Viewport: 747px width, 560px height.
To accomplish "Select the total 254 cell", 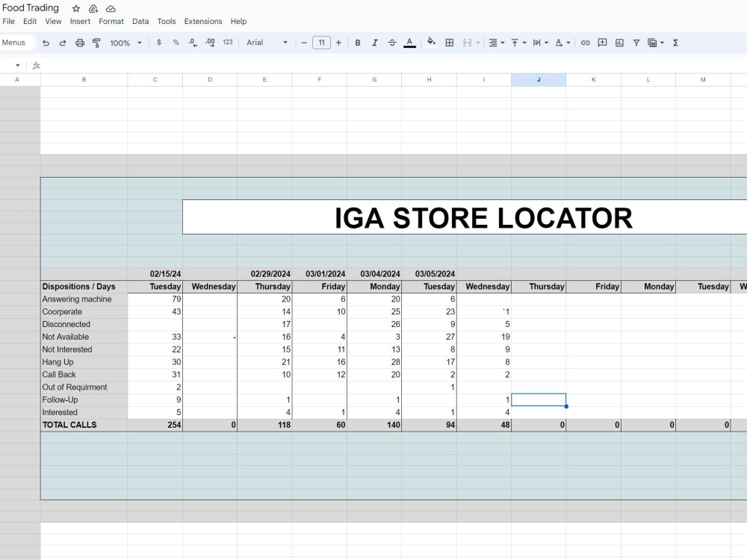I will coord(155,425).
